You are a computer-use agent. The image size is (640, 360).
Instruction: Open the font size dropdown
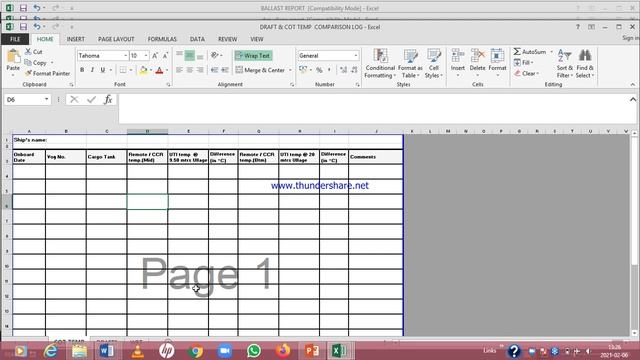point(146,56)
